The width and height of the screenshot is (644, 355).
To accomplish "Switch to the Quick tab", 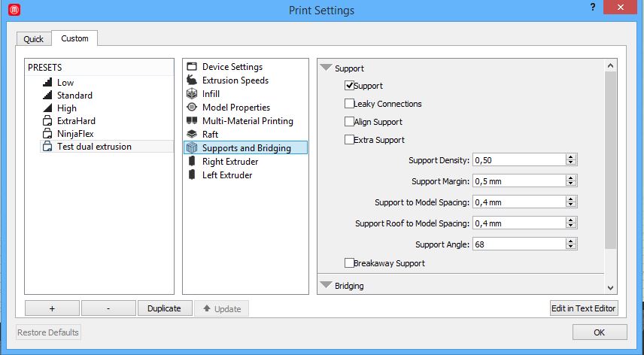I will tap(33, 39).
